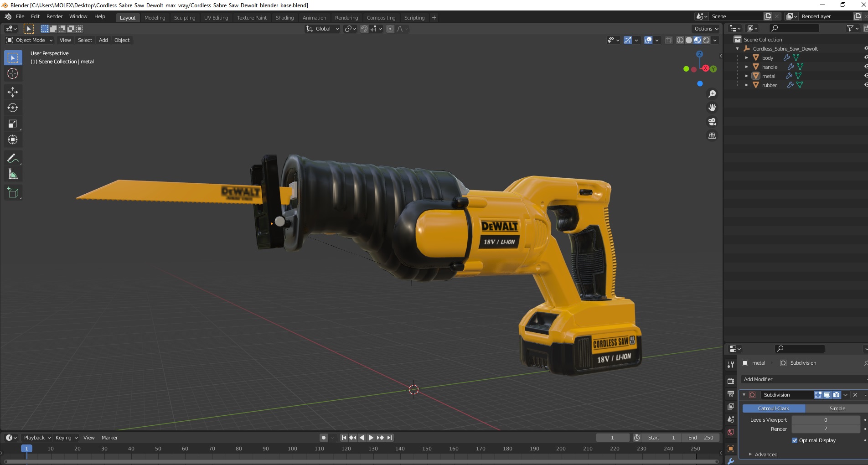Collapse the Subdivision modifier panel
Image resolution: width=868 pixels, height=465 pixels.
click(x=744, y=395)
